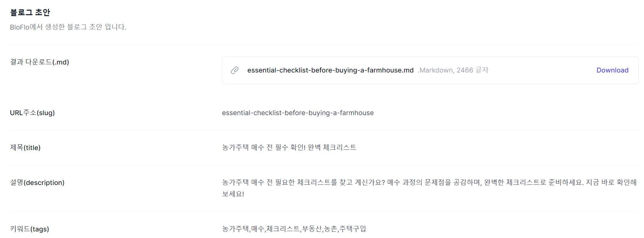Click the slug value essential-checklist-before-buying-a-farmhouse

298,113
